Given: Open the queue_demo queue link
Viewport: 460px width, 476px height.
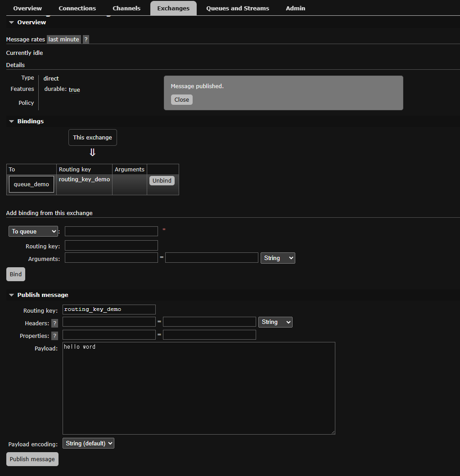Looking at the screenshot, I should (x=31, y=184).
